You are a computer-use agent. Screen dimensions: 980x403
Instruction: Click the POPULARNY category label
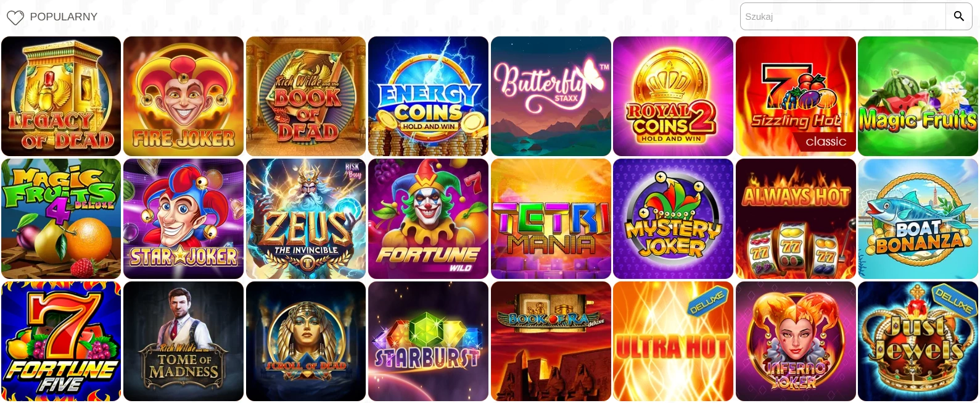(64, 17)
